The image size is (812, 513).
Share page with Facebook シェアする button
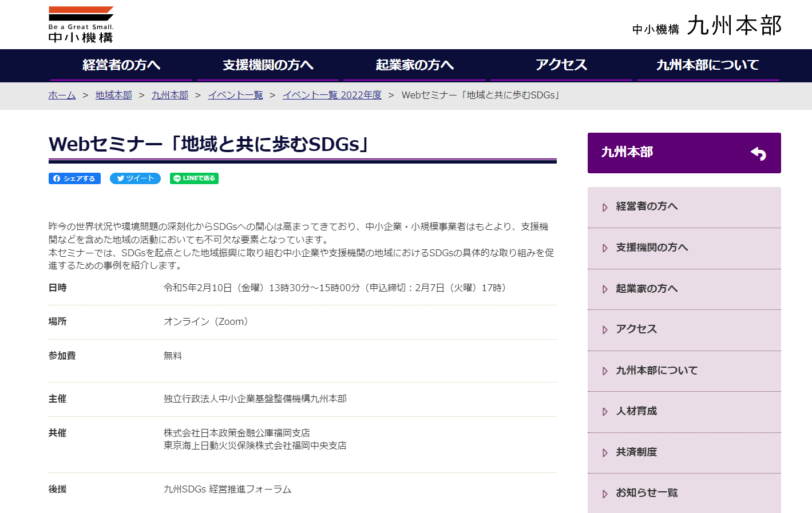(74, 178)
